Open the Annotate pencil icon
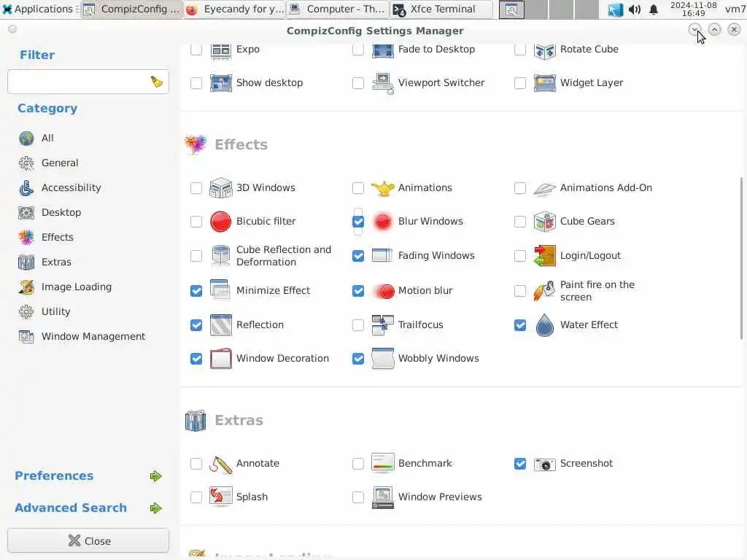The height and width of the screenshot is (560, 747). pyautogui.click(x=220, y=464)
